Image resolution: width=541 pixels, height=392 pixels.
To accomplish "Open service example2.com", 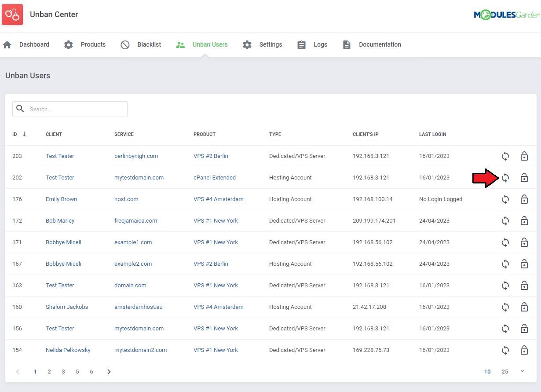I will (133, 264).
